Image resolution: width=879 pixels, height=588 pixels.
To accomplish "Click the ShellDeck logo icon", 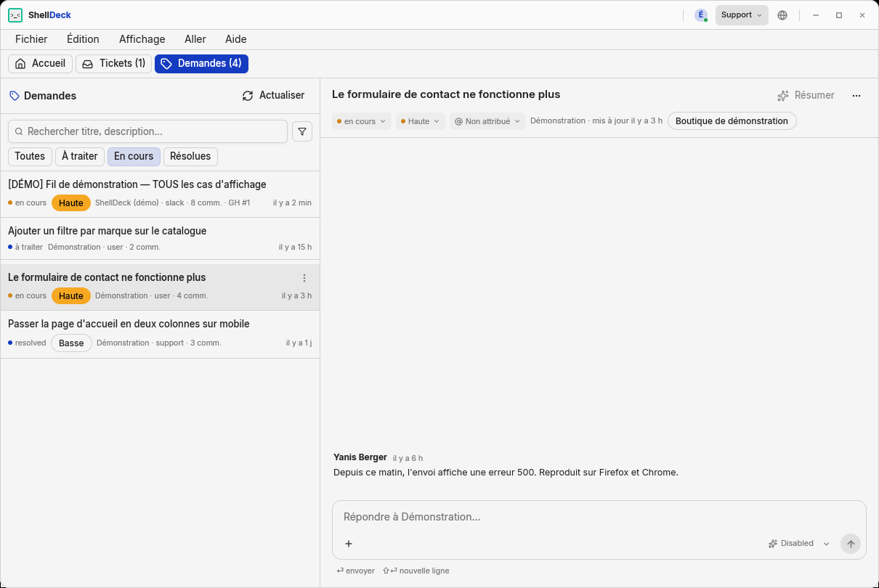I will tap(15, 15).
